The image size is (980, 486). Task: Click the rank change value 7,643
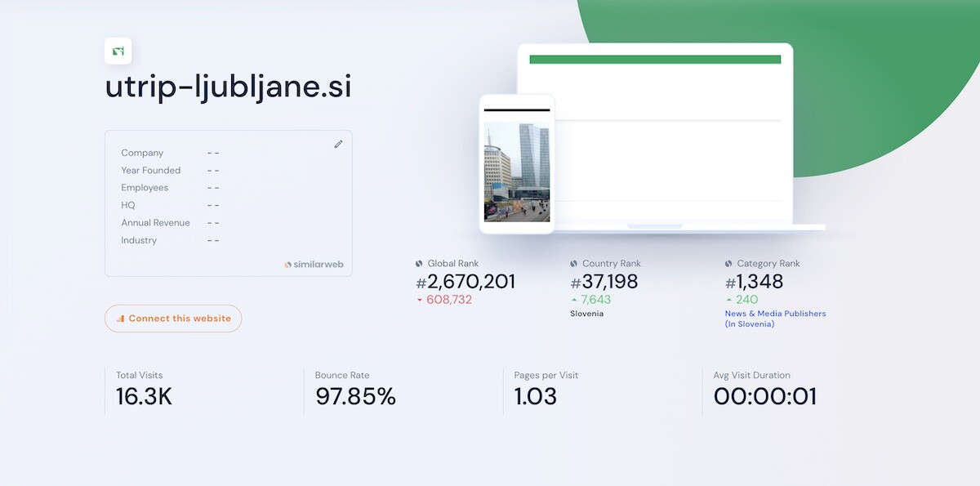tap(596, 300)
